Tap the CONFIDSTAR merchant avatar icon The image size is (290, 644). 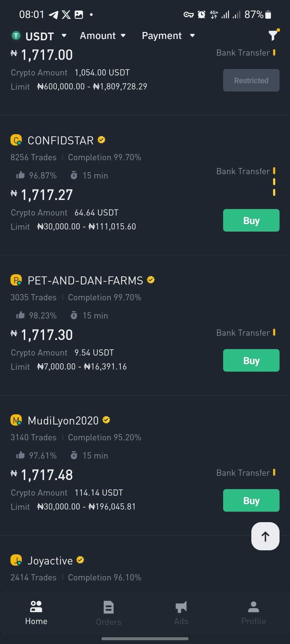click(16, 140)
